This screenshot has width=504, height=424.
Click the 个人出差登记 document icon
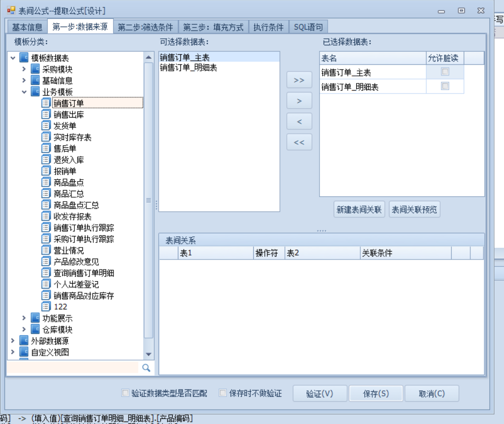(x=46, y=284)
